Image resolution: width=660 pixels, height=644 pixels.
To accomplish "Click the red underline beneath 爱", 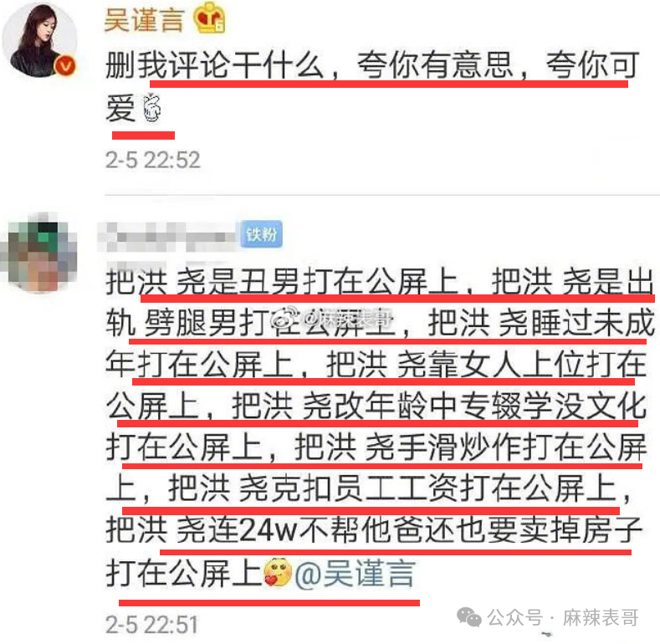I will pyautogui.click(x=143, y=135).
